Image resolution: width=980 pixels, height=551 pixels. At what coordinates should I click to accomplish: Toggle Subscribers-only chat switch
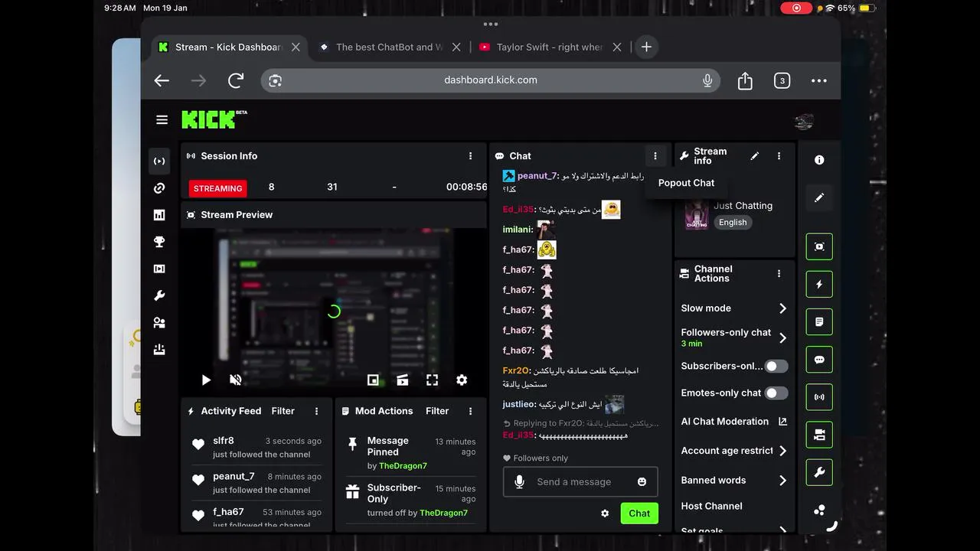[776, 366]
